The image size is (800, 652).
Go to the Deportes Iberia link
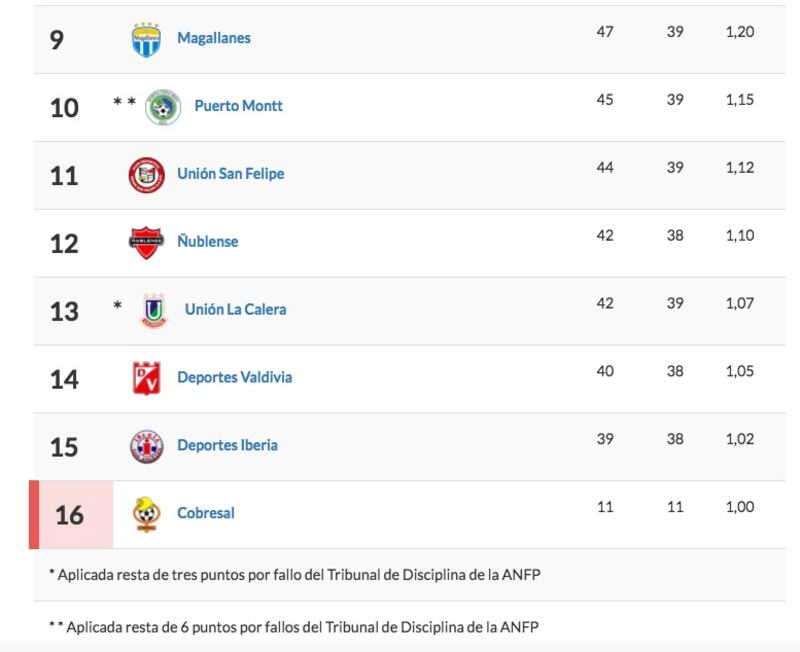click(x=228, y=445)
